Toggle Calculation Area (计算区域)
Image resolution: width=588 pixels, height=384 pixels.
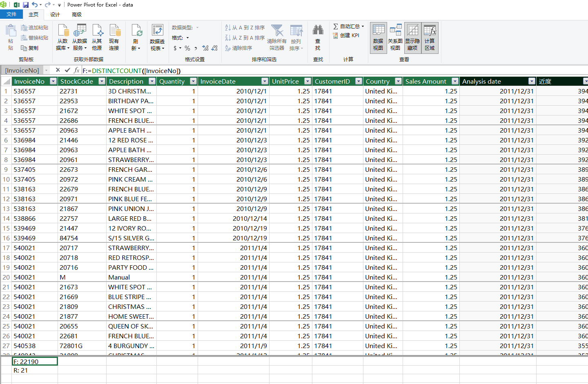(x=430, y=37)
